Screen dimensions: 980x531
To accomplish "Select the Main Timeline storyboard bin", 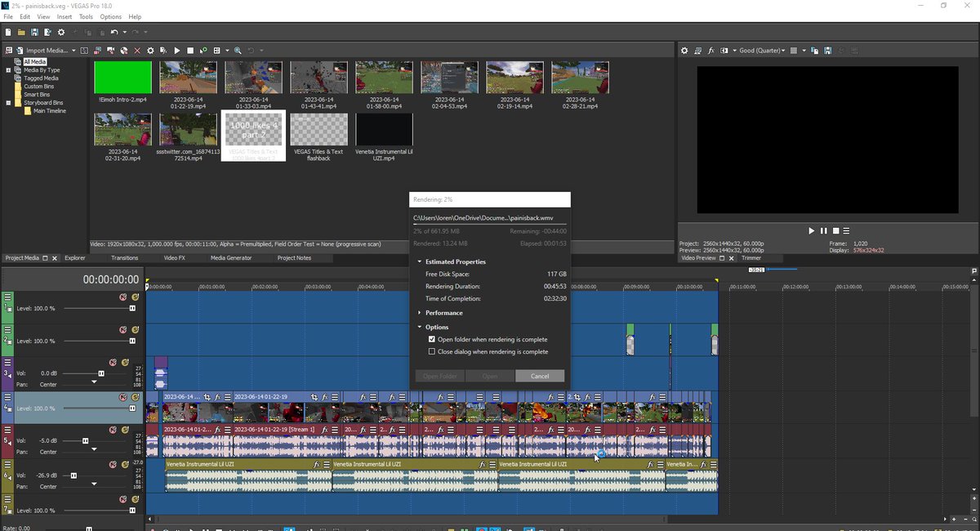I will point(50,111).
